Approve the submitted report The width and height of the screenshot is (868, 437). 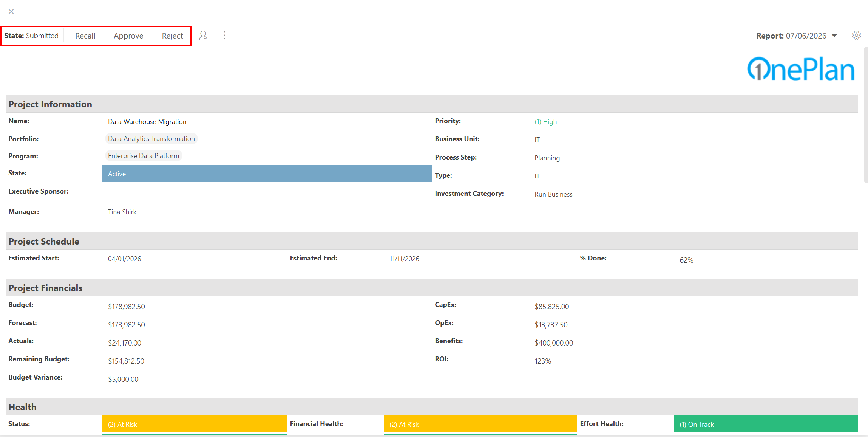(128, 36)
